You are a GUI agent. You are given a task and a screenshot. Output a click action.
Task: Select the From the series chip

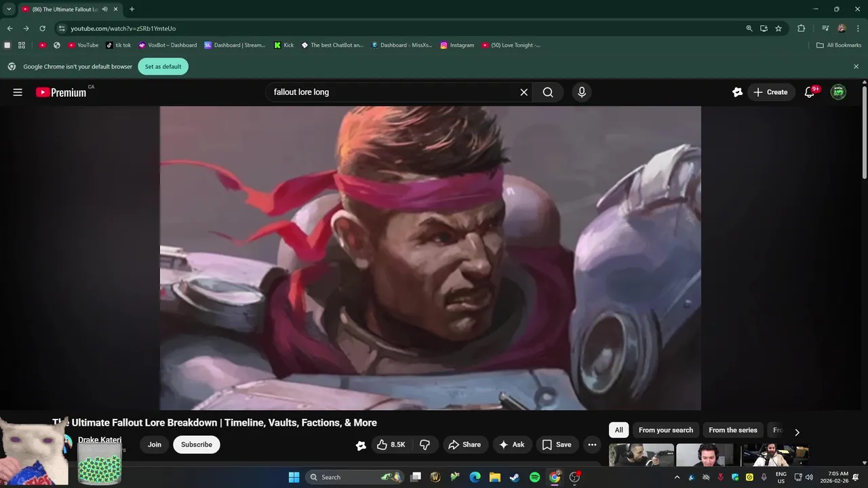coord(733,430)
